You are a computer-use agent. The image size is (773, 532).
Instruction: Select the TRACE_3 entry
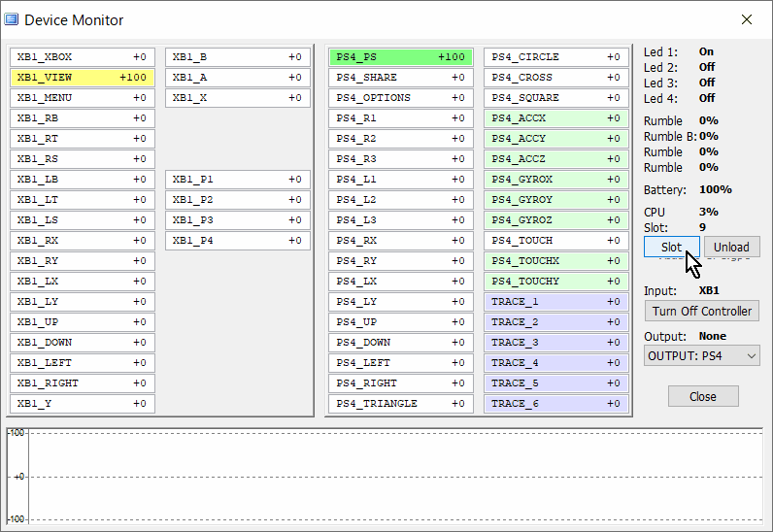(556, 343)
